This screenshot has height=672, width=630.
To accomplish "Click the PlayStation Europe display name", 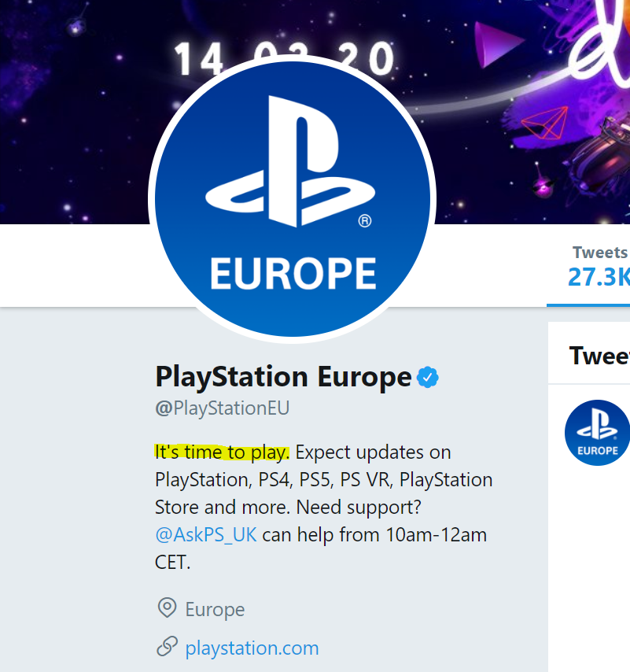I will point(284,377).
